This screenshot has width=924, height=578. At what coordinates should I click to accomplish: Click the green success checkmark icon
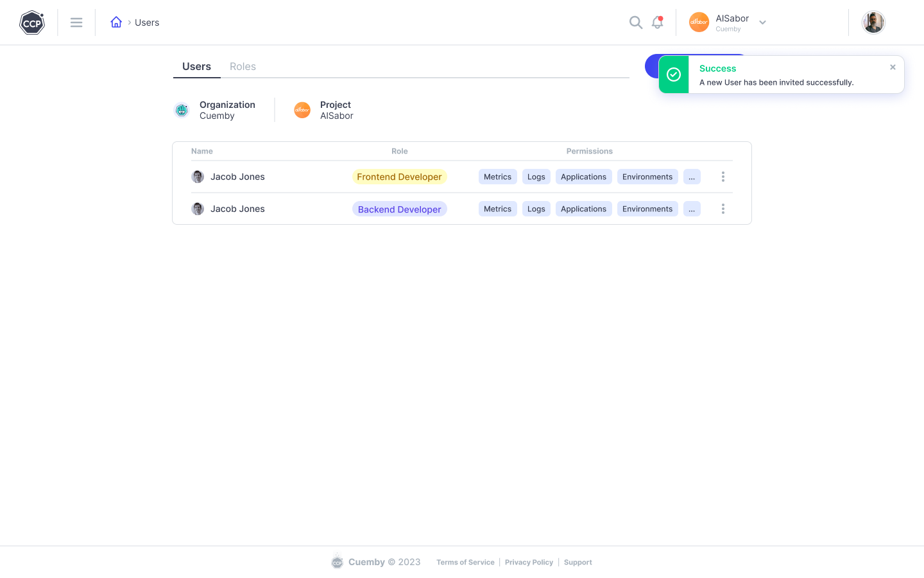(x=674, y=74)
